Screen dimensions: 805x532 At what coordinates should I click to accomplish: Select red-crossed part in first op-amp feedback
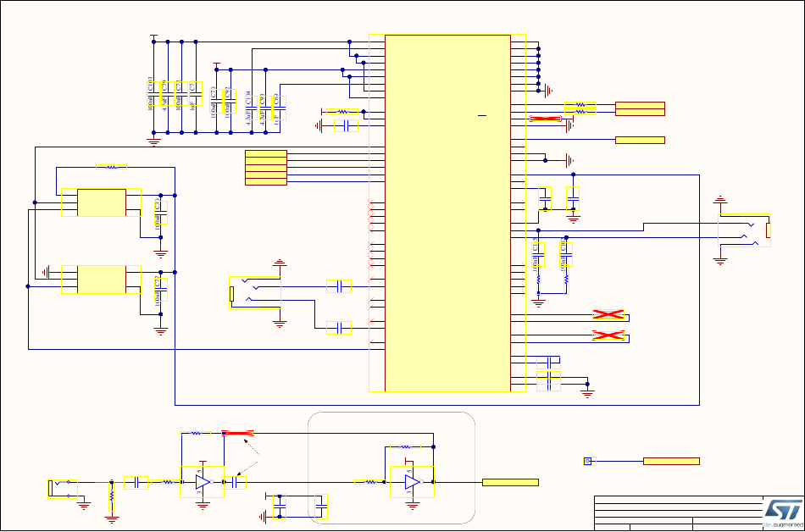coord(238,434)
